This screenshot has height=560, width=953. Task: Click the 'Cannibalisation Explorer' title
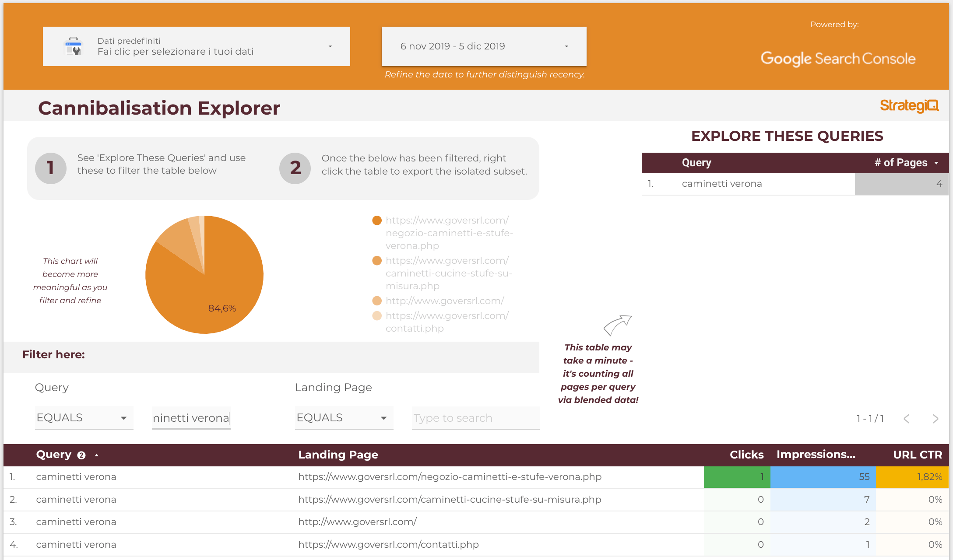point(159,108)
